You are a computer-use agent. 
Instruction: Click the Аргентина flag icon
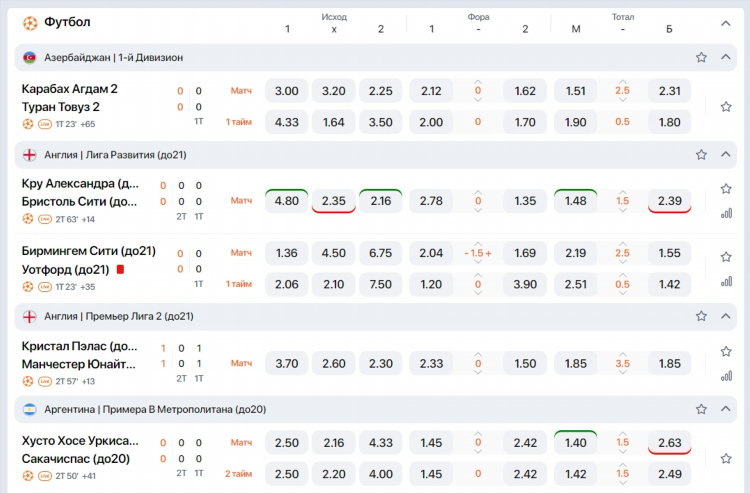[x=30, y=409]
